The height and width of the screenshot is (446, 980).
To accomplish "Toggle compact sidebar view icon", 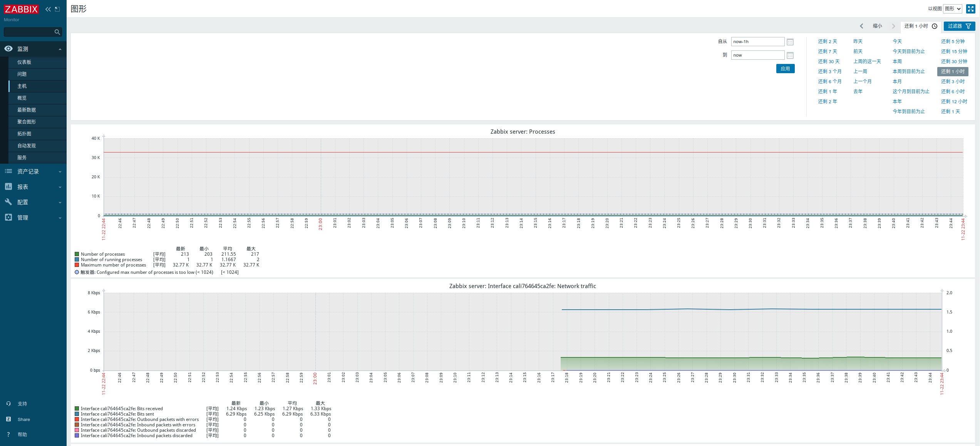I will coord(57,9).
